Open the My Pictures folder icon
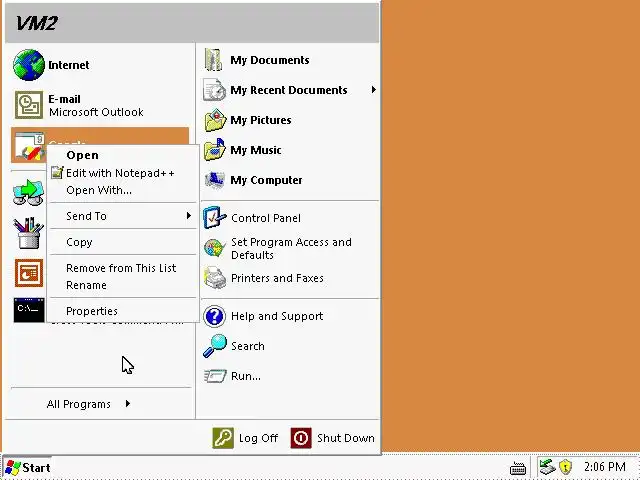This screenshot has height=480, width=640. [215, 120]
